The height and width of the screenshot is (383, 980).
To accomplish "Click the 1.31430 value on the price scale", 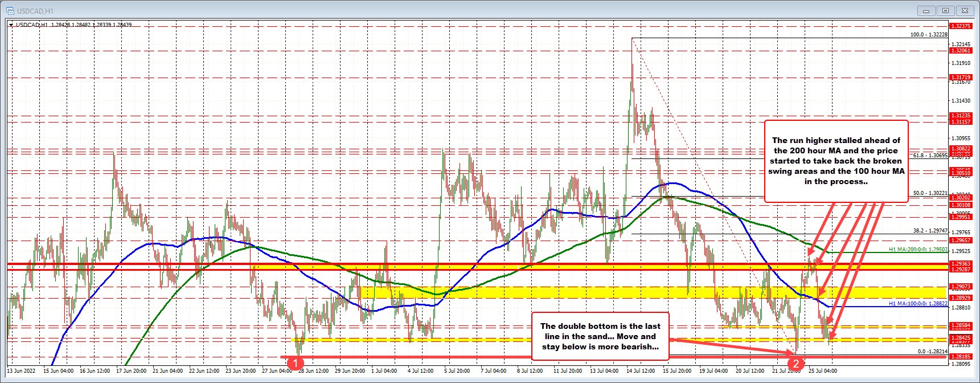I will point(961,101).
